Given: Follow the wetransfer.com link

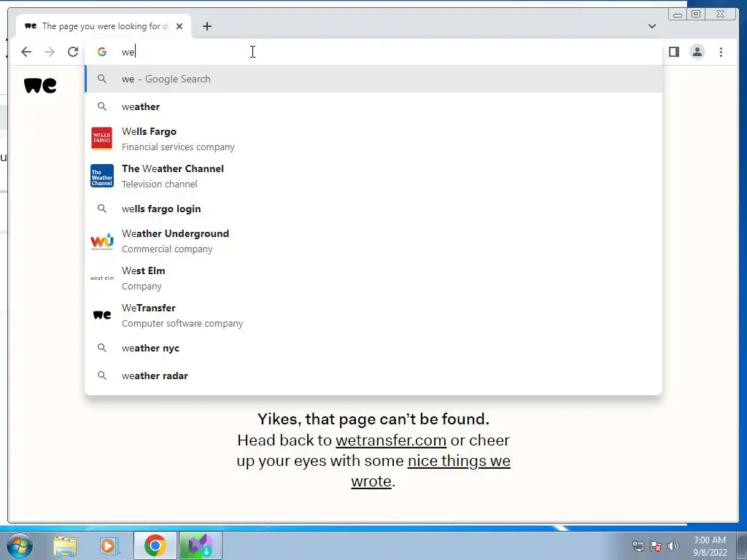Looking at the screenshot, I should pyautogui.click(x=391, y=440).
